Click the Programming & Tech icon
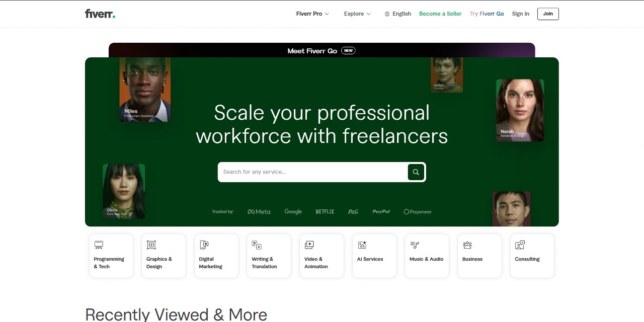Image resolution: width=644 pixels, height=322 pixels. (99, 245)
